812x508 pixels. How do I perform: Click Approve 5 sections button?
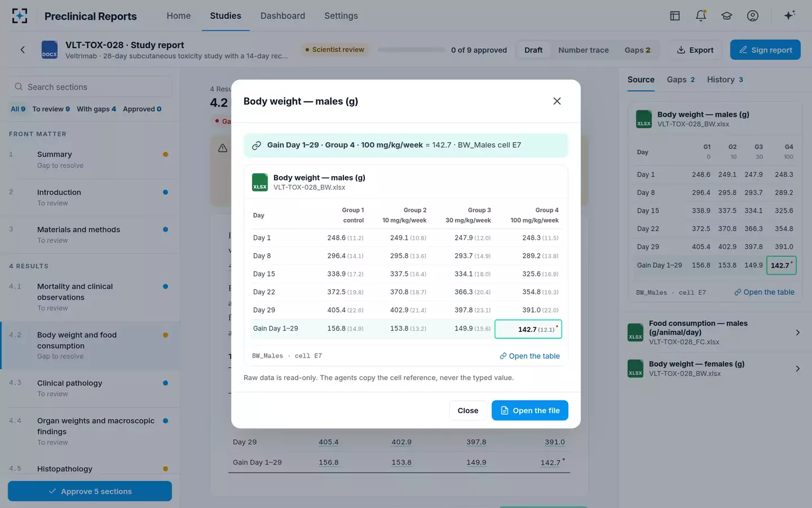(90, 491)
